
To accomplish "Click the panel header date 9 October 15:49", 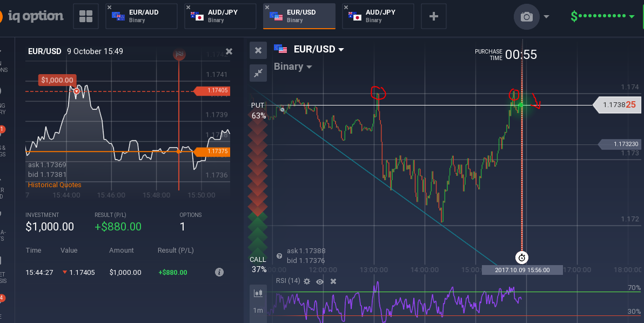I will pyautogui.click(x=95, y=51).
